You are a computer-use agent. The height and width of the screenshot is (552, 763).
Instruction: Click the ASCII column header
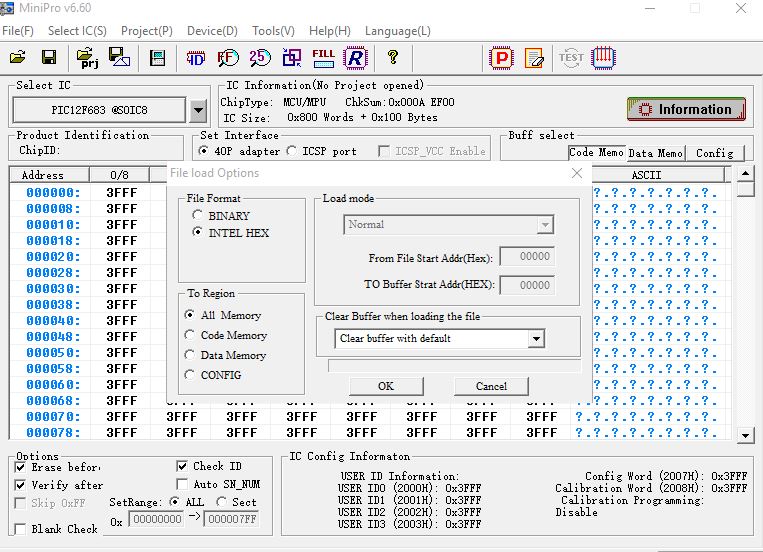pyautogui.click(x=646, y=175)
